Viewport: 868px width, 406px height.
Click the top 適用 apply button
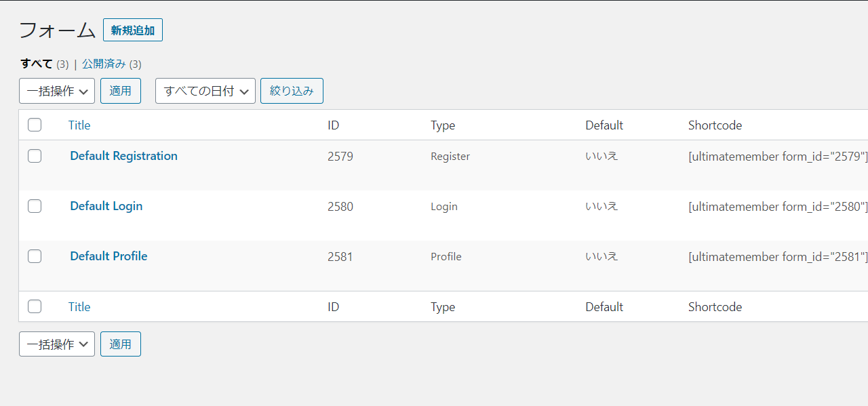tap(121, 91)
